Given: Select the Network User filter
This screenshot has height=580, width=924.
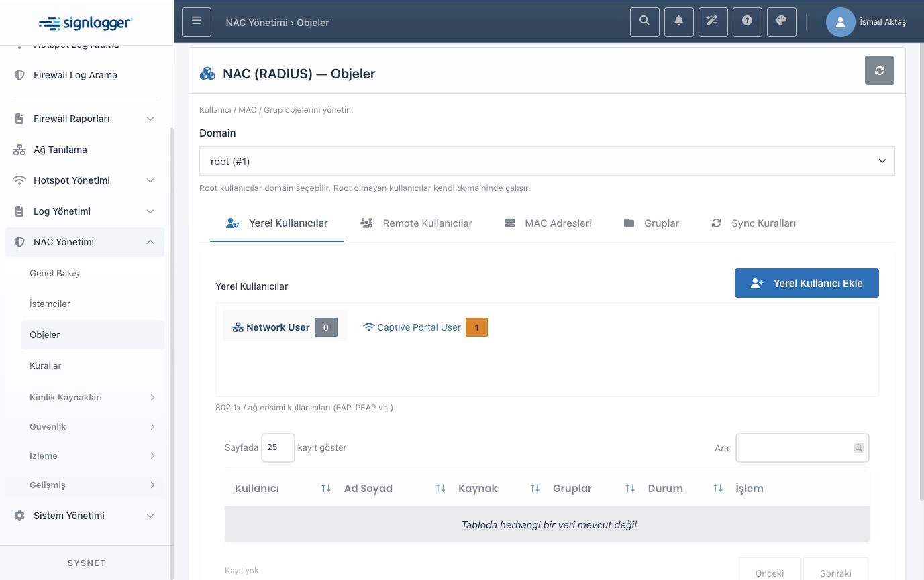Looking at the screenshot, I should coord(285,327).
